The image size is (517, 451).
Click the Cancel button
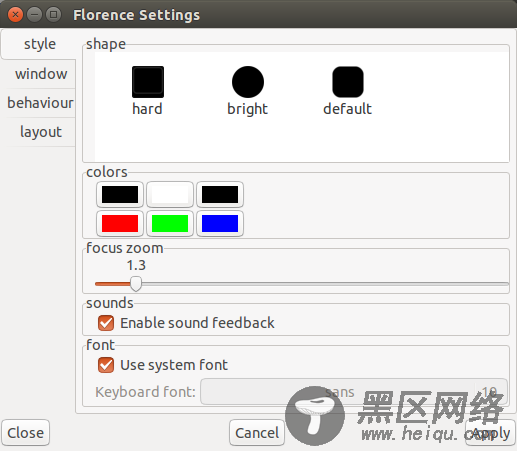(x=257, y=433)
